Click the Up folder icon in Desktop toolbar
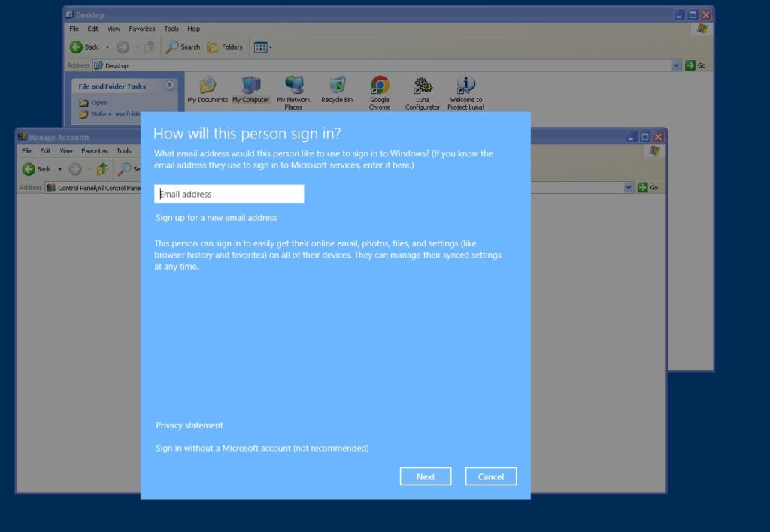The image size is (770, 532). pos(150,47)
